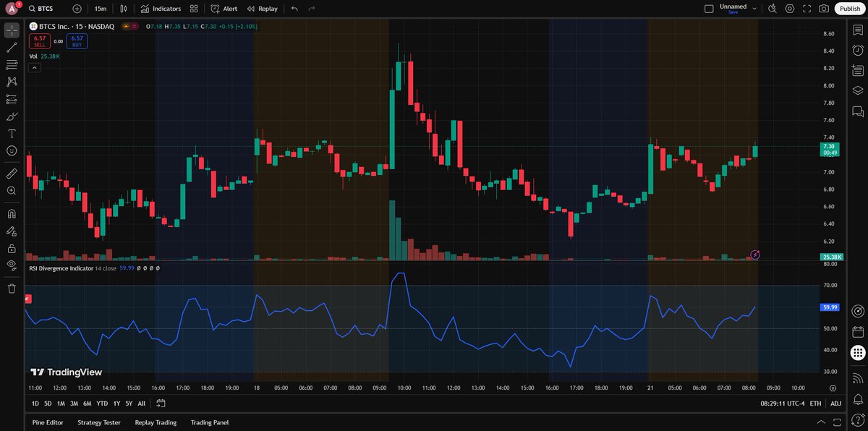Open the Strategy Tester tab
Image resolution: width=868 pixels, height=431 pixels.
coord(99,422)
